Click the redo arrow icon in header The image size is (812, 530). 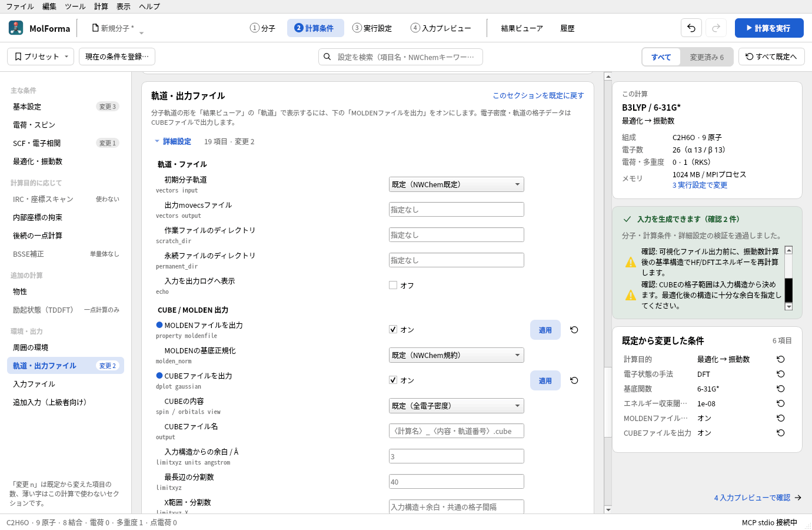point(716,28)
